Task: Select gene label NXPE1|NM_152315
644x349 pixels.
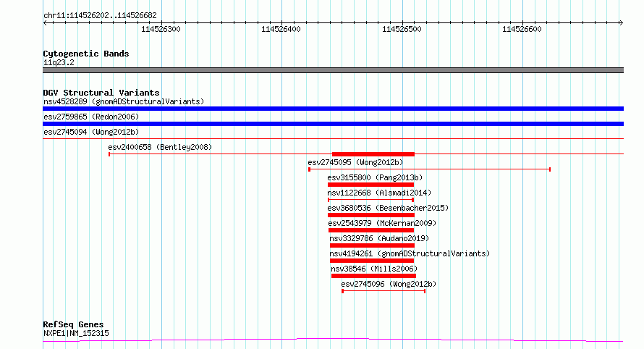Action: coord(76,333)
